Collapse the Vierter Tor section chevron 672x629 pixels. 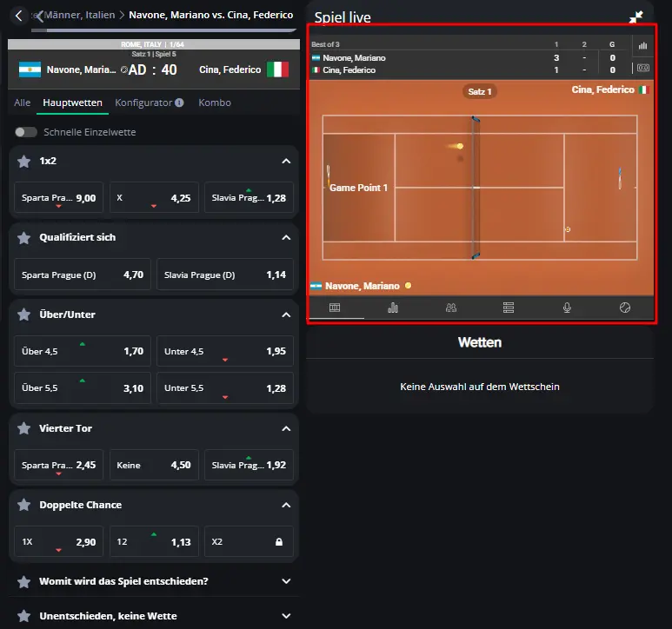286,428
